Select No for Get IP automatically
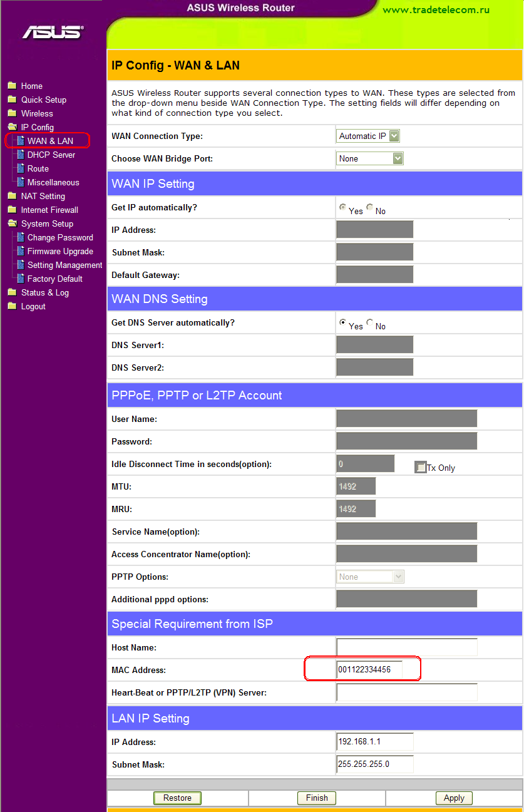 370,208
